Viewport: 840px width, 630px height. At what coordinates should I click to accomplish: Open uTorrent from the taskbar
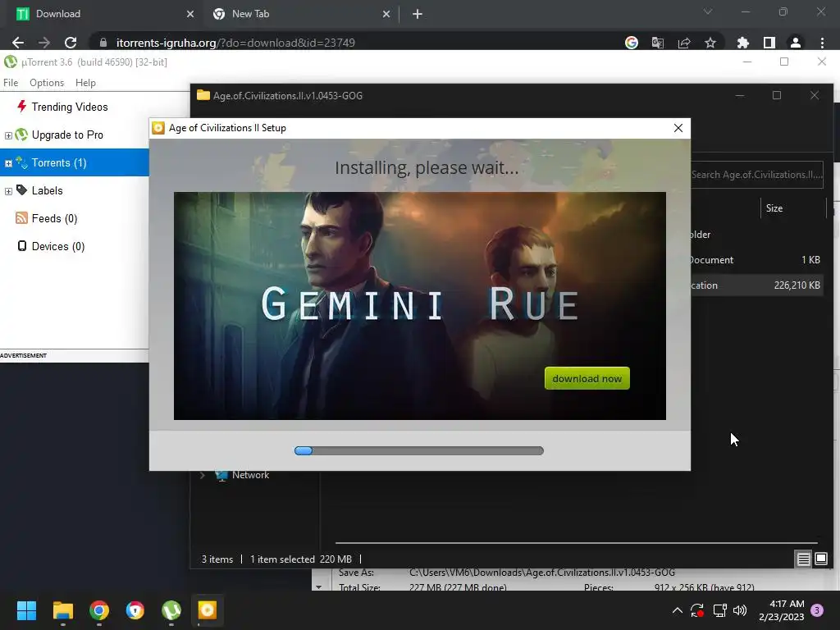pos(171,610)
